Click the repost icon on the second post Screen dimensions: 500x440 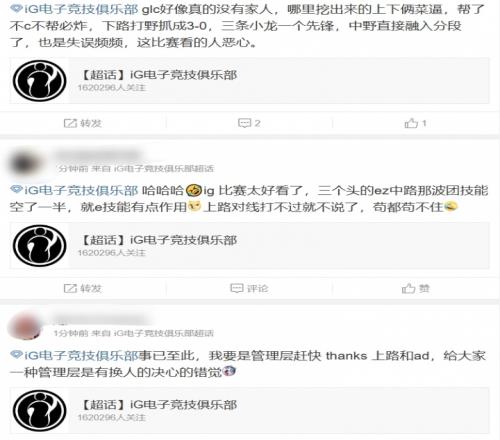pyautogui.click(x=70, y=288)
